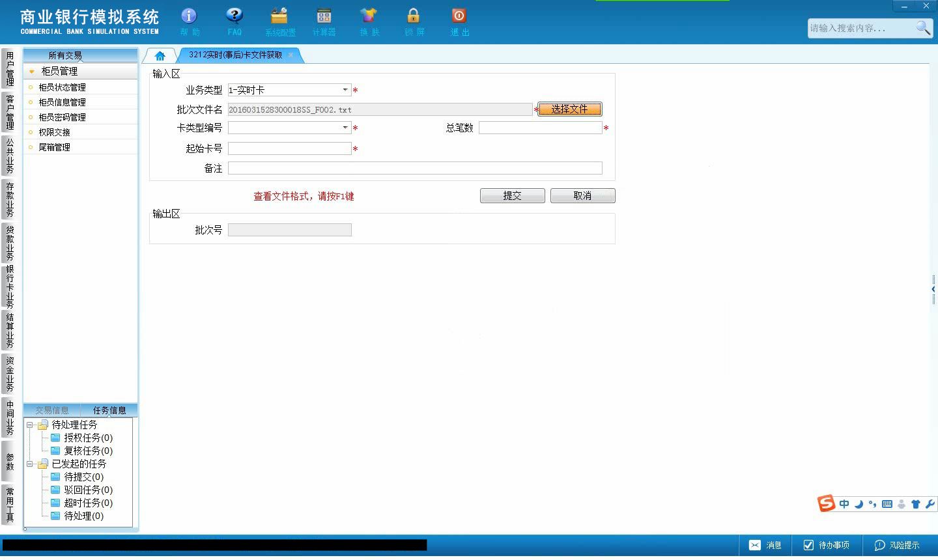Select 复核任务(0) in task tree
The height and width of the screenshot is (560, 938).
(x=81, y=451)
